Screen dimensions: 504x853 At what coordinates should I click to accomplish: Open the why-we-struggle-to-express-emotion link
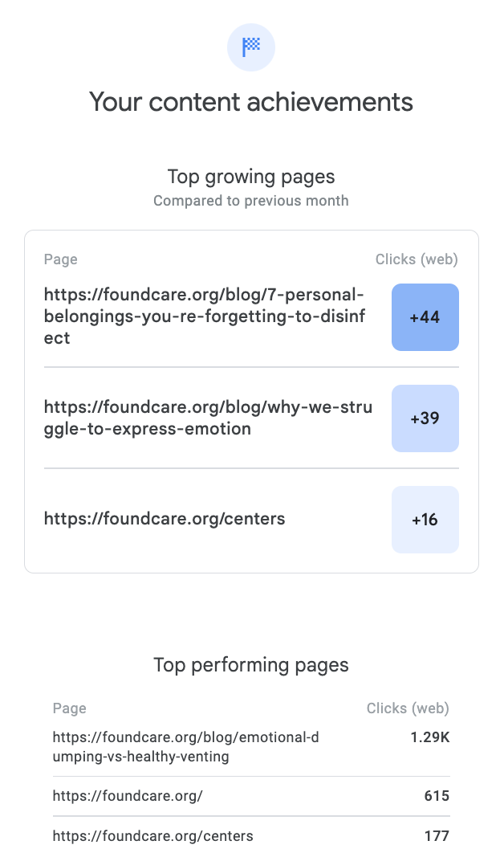point(208,418)
